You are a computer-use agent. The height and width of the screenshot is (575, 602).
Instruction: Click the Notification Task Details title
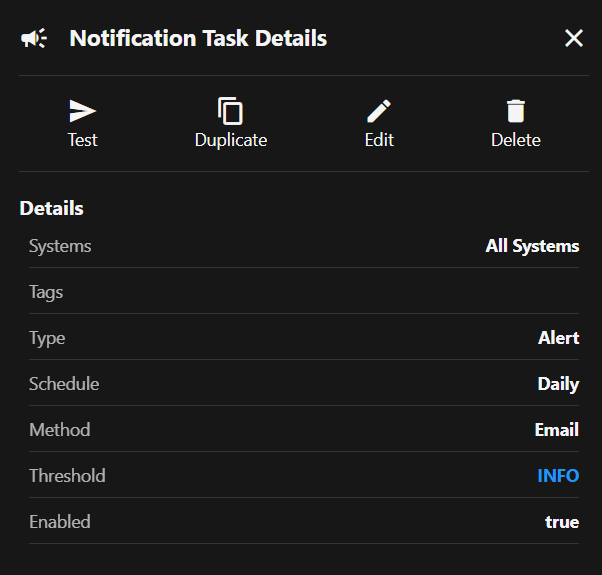[198, 39]
